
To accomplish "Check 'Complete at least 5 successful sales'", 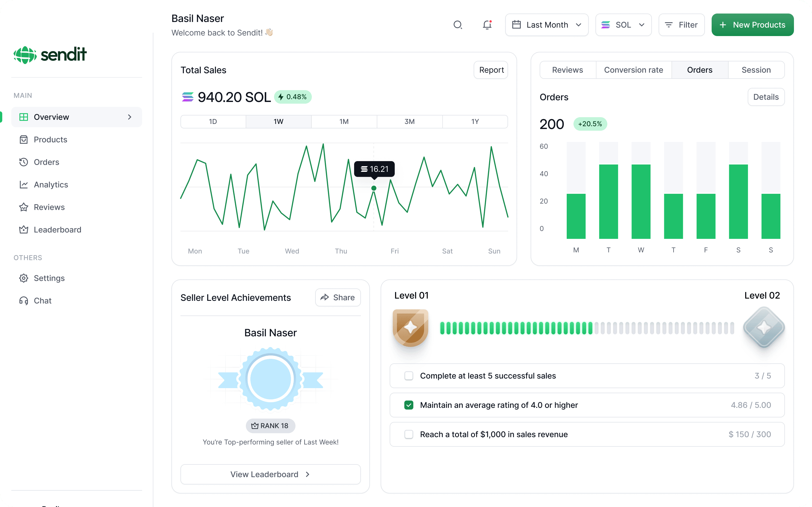I will click(x=409, y=376).
